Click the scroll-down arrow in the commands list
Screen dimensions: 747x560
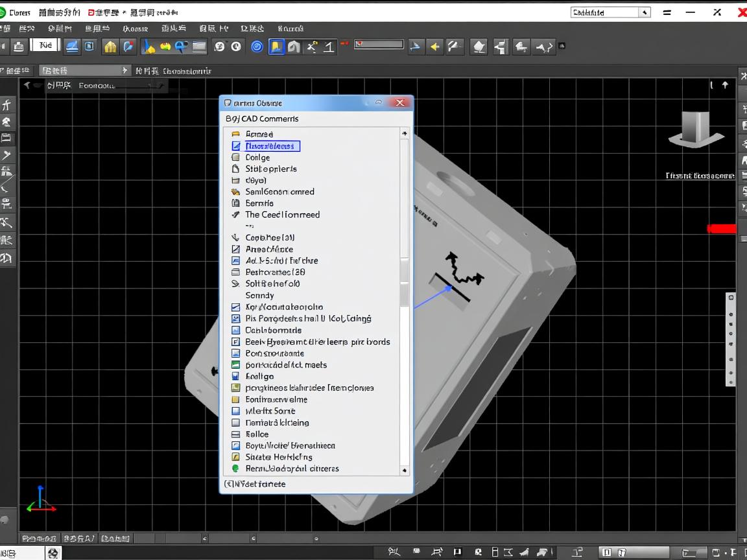[x=405, y=471]
